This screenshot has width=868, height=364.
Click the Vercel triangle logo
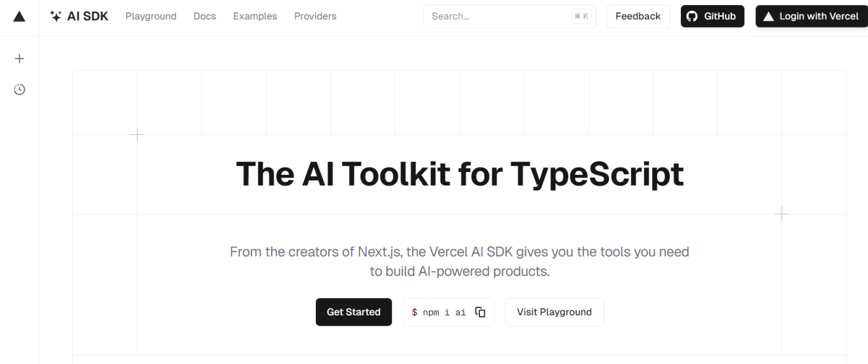pyautogui.click(x=19, y=16)
